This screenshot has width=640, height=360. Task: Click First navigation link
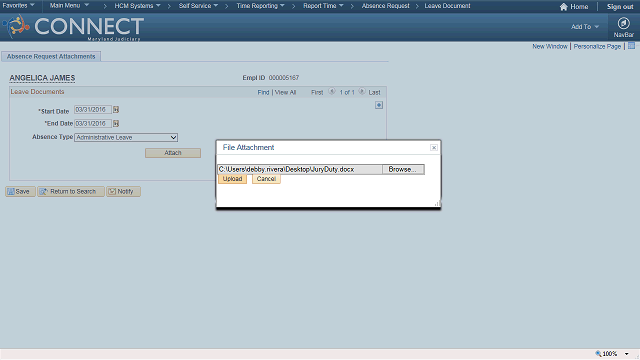point(317,92)
